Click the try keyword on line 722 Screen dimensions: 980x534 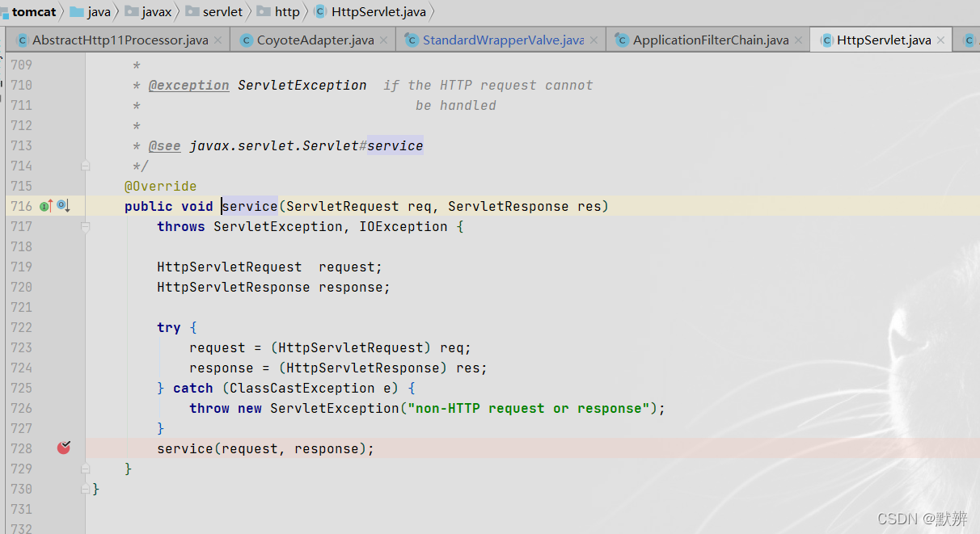(x=169, y=327)
